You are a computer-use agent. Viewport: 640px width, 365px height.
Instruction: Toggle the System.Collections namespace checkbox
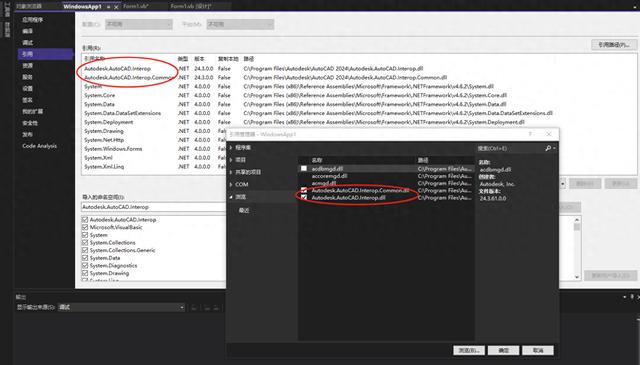[x=85, y=243]
